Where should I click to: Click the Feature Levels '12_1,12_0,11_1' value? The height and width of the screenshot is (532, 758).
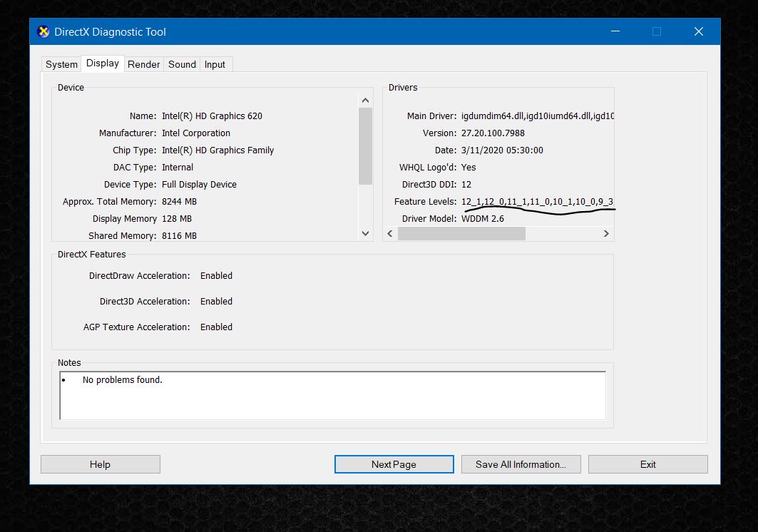(538, 202)
